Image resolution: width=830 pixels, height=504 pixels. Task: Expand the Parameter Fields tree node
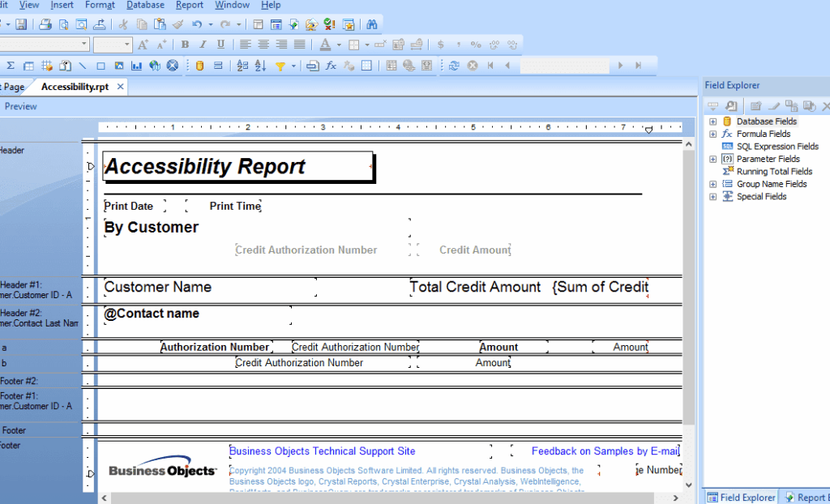pos(713,159)
